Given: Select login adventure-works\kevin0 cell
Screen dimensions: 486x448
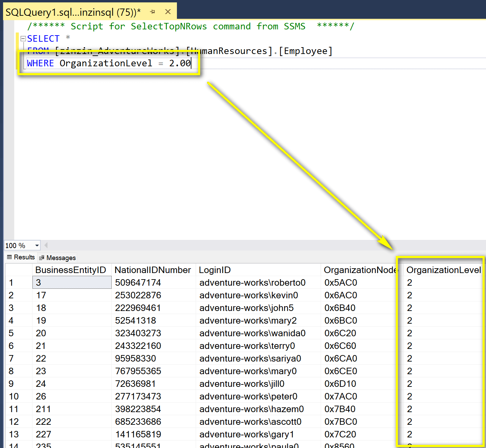Looking at the screenshot, I should coord(258,295).
